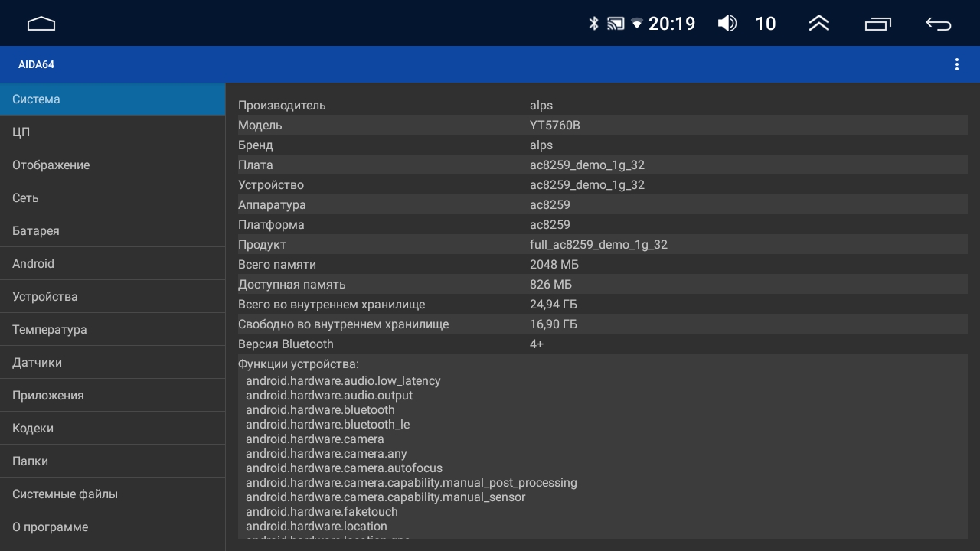This screenshot has height=551, width=980.
Task: Select the Свободно во внутреннем хранилище row
Action: point(603,324)
